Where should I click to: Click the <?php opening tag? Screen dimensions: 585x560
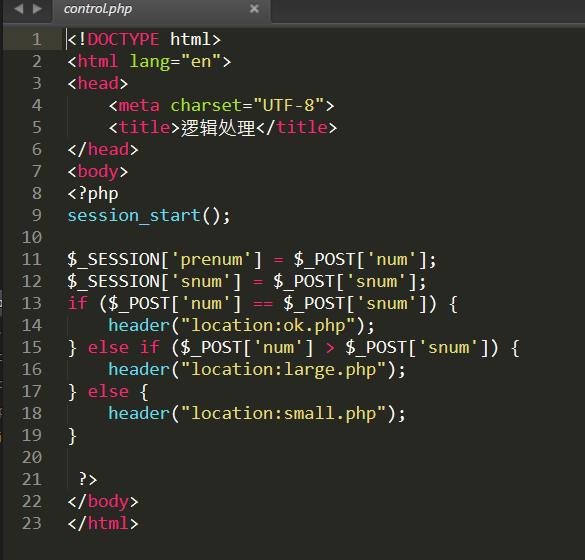click(x=93, y=194)
